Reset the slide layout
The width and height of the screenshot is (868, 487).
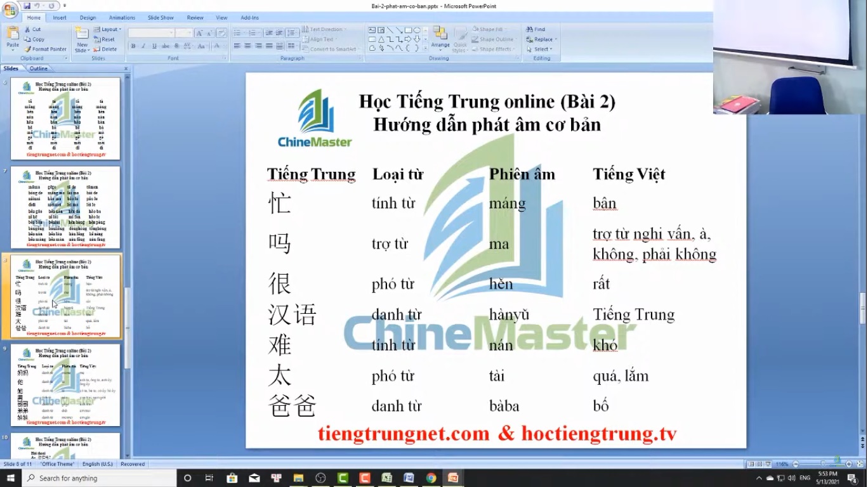coord(104,39)
